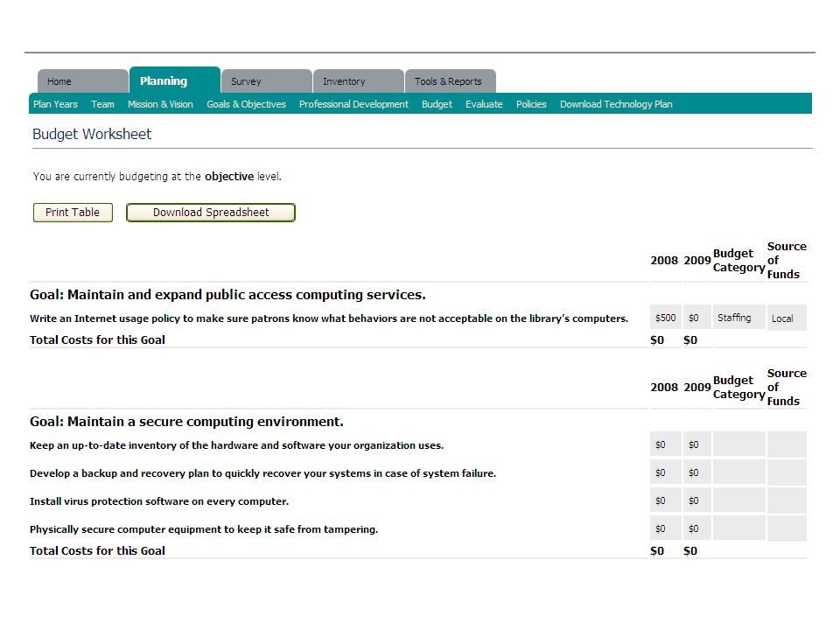Click the Download Spreadsheet button
840x630 pixels.
(211, 213)
